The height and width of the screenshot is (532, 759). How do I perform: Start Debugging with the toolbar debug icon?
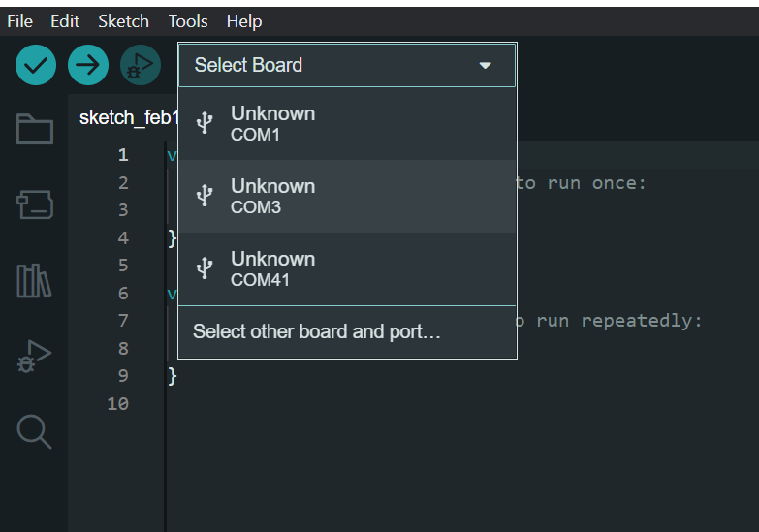141,65
